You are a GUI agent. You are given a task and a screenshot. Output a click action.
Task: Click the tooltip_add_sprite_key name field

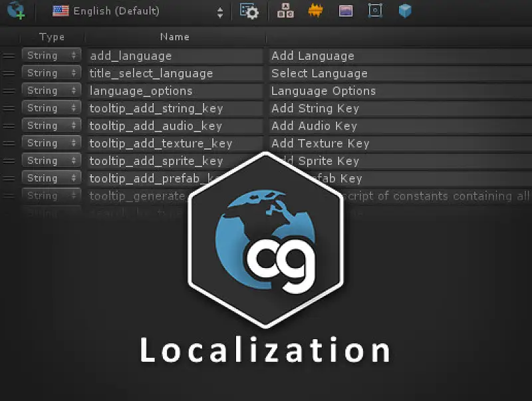(175, 161)
